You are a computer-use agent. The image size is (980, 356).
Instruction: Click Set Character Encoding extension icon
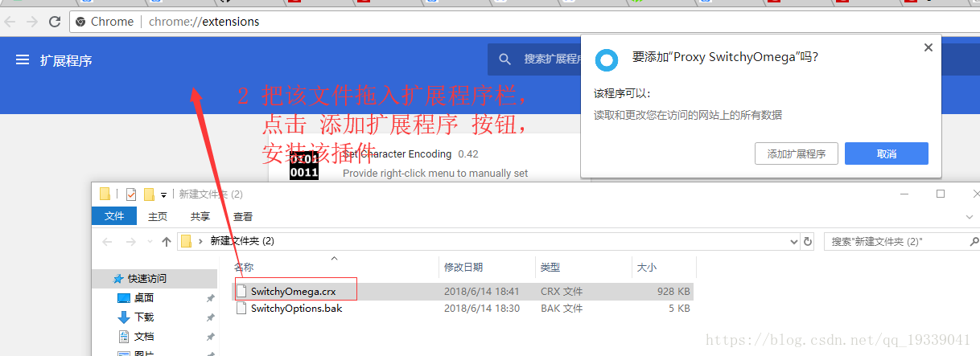[304, 164]
